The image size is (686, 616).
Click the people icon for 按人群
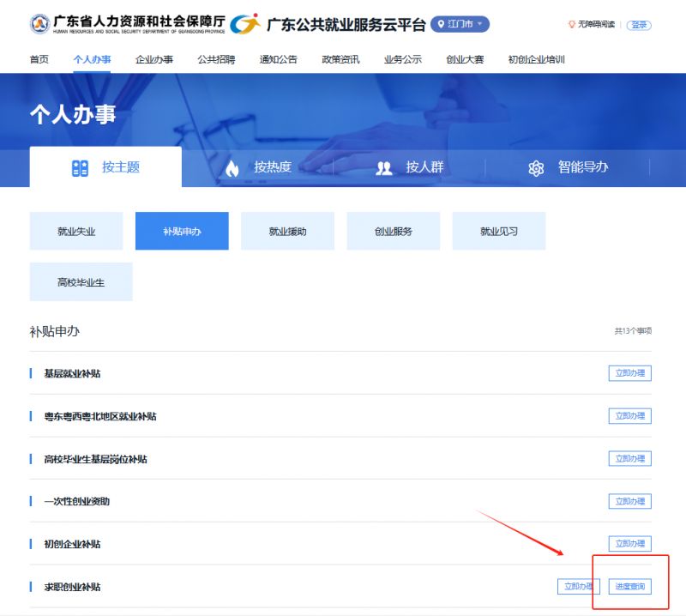click(x=384, y=168)
